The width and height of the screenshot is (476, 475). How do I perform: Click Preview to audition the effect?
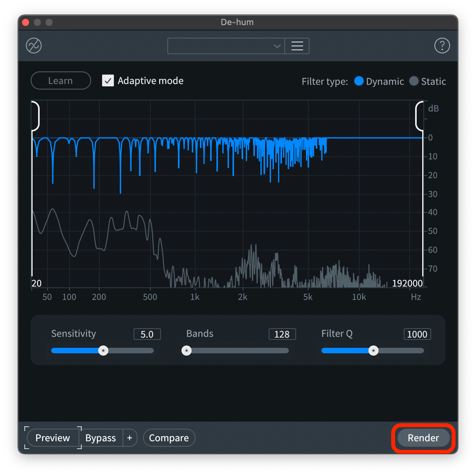53,438
